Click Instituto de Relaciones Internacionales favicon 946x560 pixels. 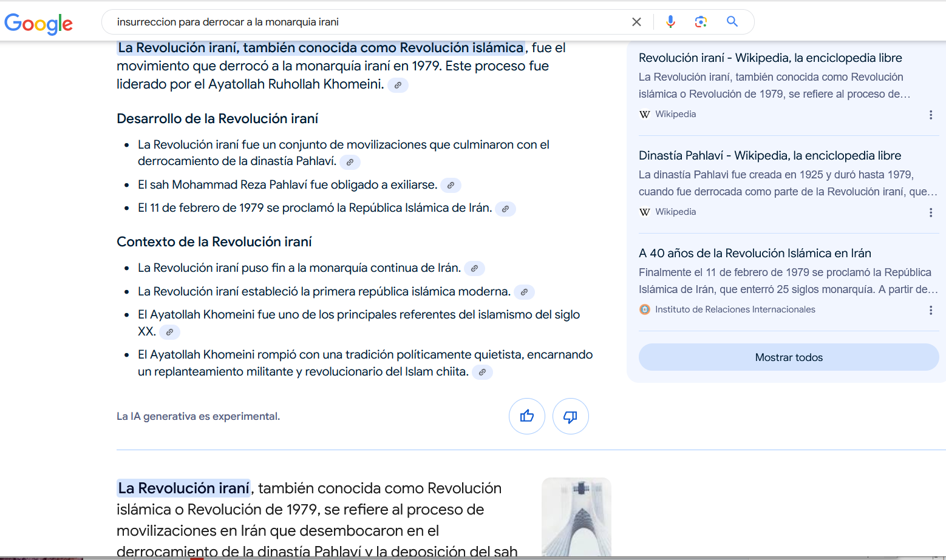(645, 309)
